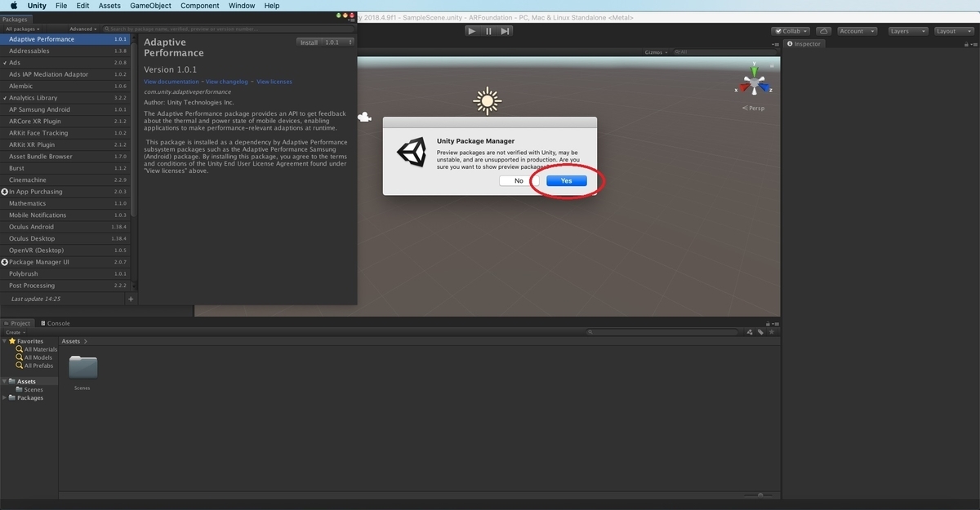Open the Layout dropdown
Screen dimensions: 980x510
pos(953,31)
